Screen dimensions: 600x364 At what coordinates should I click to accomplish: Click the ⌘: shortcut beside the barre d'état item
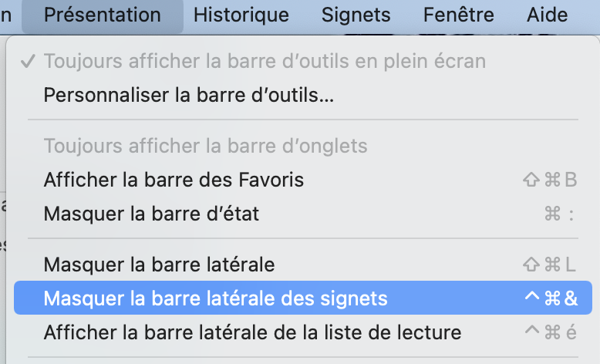pos(560,214)
